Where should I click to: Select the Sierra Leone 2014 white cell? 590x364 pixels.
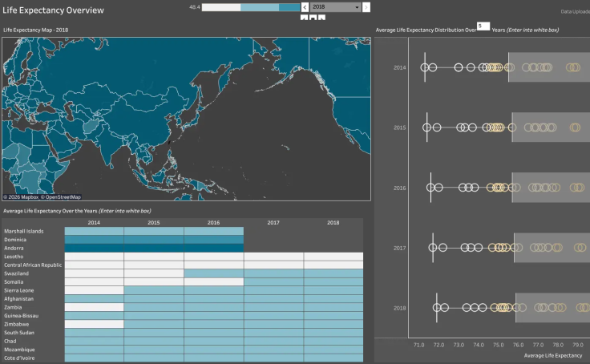point(94,290)
